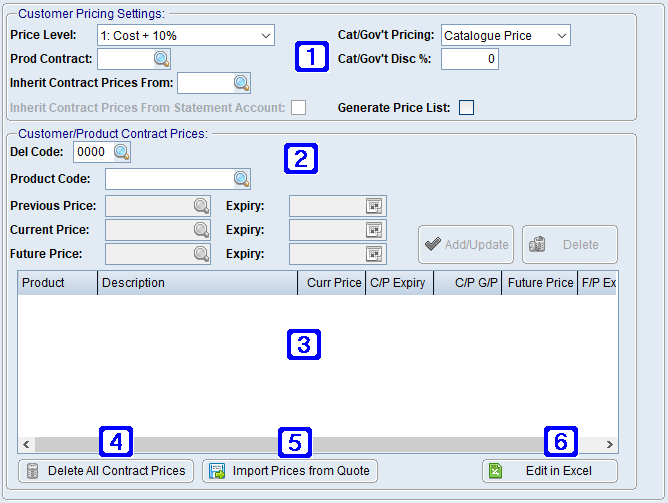The height and width of the screenshot is (503, 668).
Task: Open lookup for Prod Contract field
Action: [161, 59]
